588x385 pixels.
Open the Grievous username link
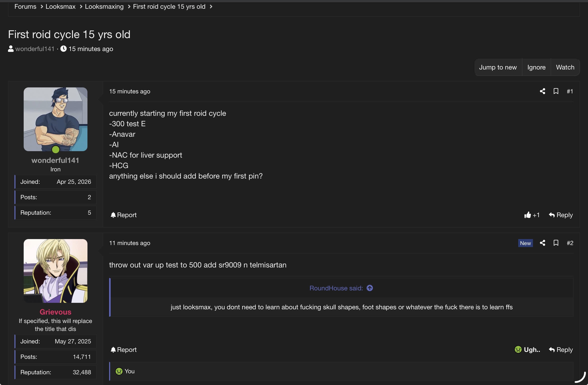coord(56,312)
